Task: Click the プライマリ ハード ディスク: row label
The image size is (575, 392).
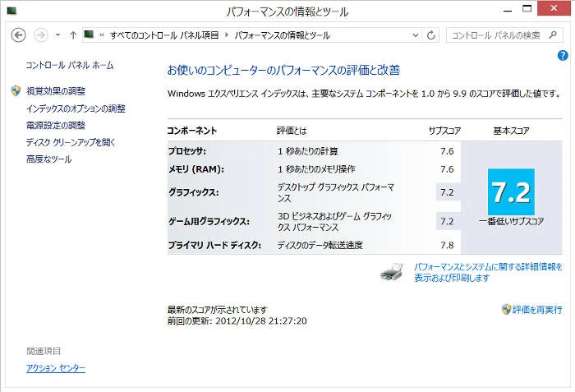Action: pos(214,245)
